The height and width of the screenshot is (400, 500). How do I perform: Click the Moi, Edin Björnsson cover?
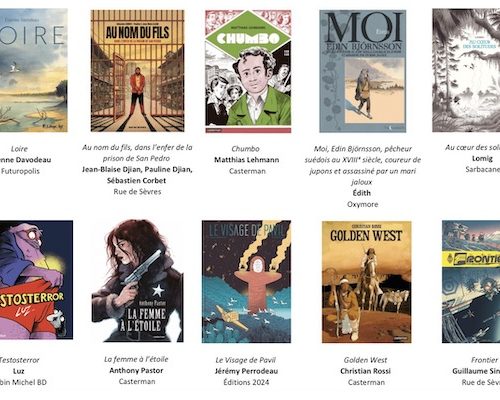pyautogui.click(x=363, y=71)
